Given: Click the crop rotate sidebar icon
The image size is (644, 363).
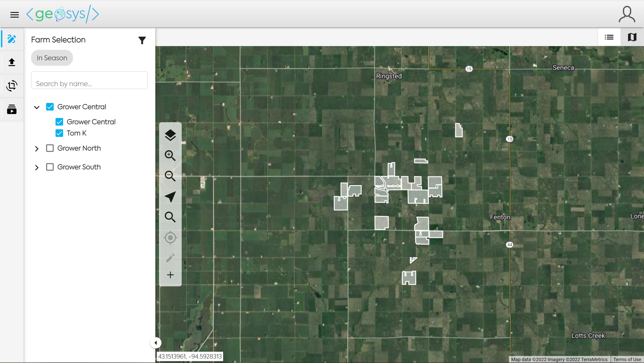Looking at the screenshot, I should point(12,86).
